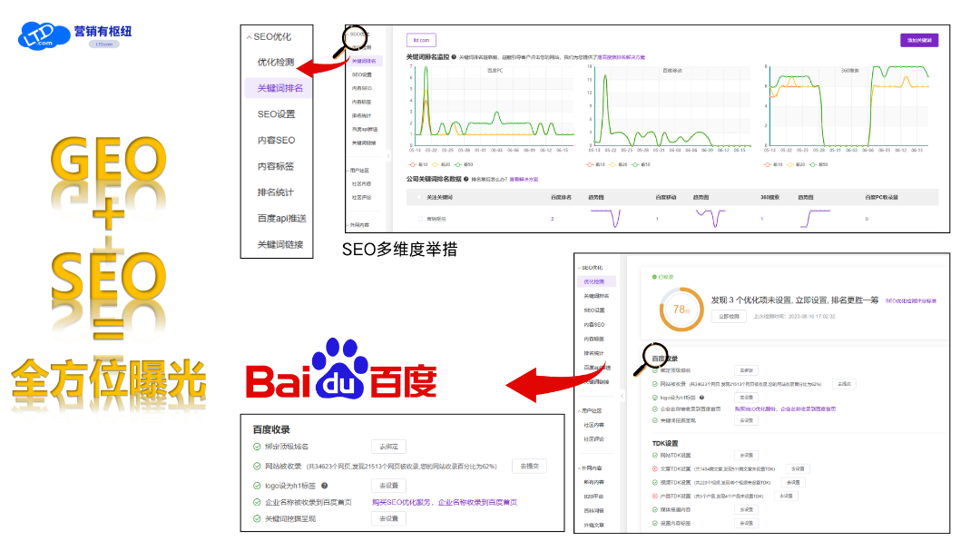980x551 pixels.
Task: Click Baidu rank value 2 in keyword row
Action: coord(553,219)
